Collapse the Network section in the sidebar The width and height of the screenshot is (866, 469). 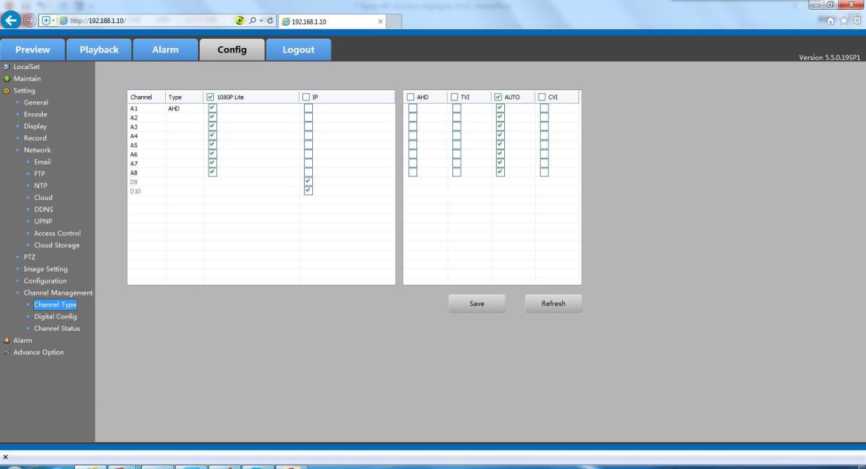tap(18, 150)
